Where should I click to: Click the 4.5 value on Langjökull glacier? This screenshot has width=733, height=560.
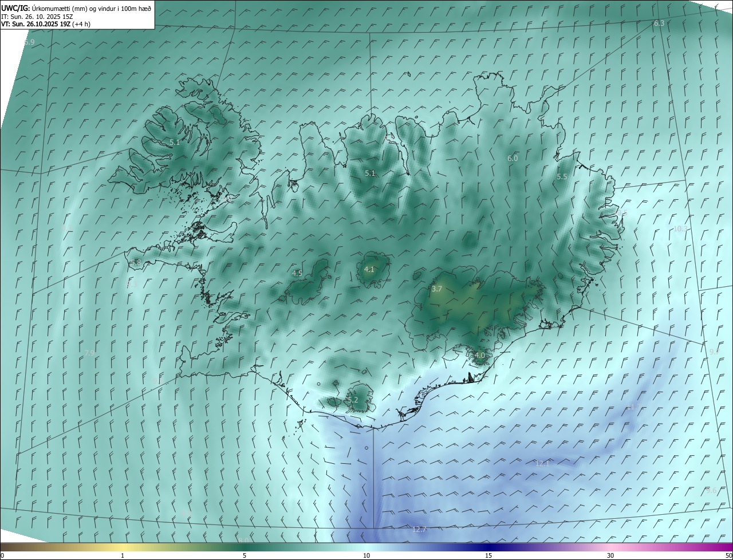[x=297, y=274]
